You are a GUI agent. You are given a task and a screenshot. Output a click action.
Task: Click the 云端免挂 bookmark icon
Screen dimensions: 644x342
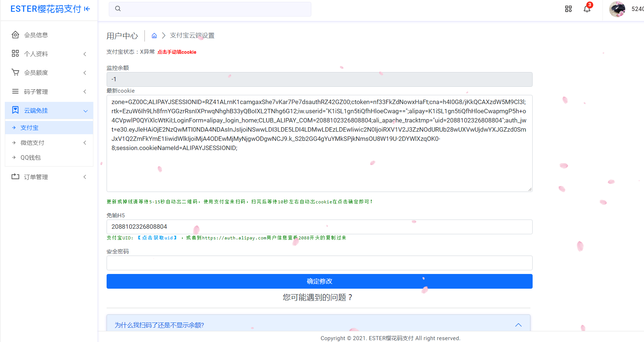pos(15,110)
